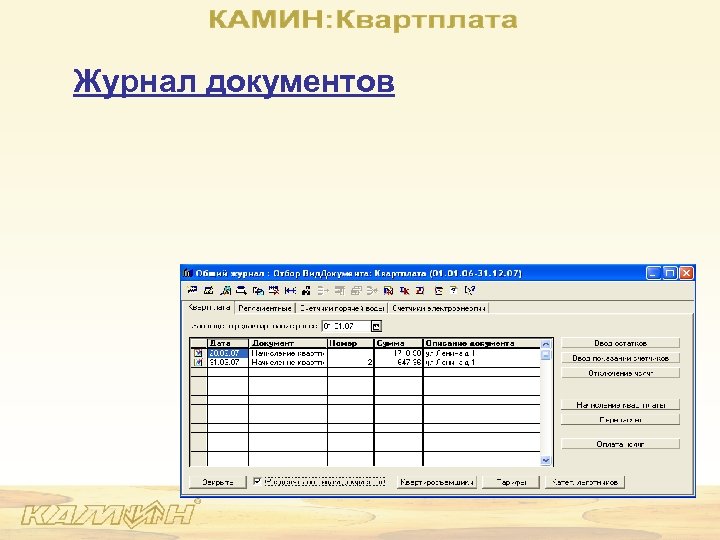
Task: Click the Закрыть button
Action: [218, 482]
